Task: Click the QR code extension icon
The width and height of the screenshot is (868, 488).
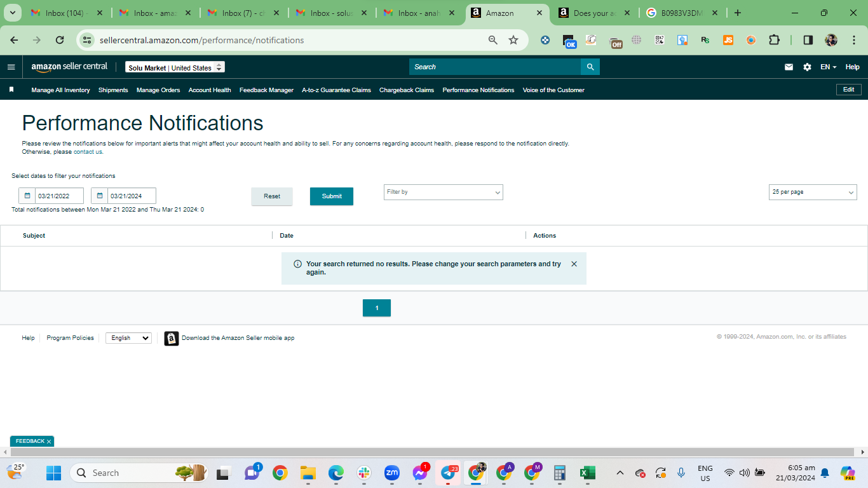Action: point(660,40)
